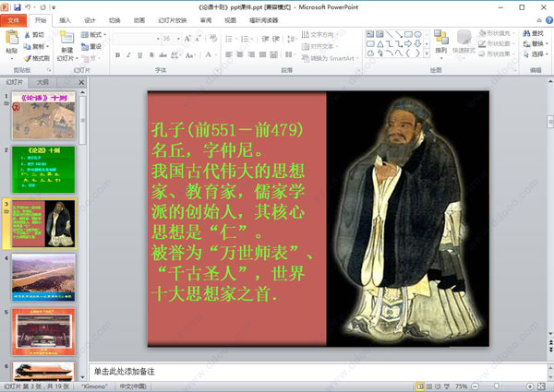Open the Select (选择) dropdown

[x=536, y=54]
